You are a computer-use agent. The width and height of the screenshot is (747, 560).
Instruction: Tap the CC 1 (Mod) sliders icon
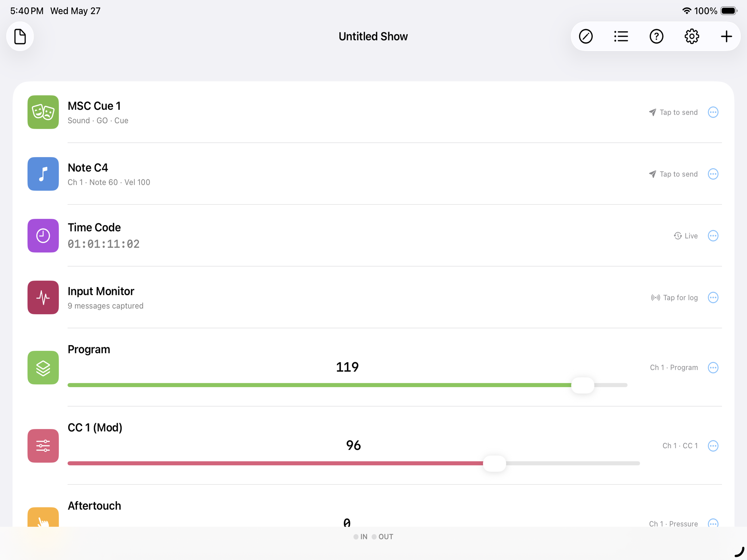43,446
